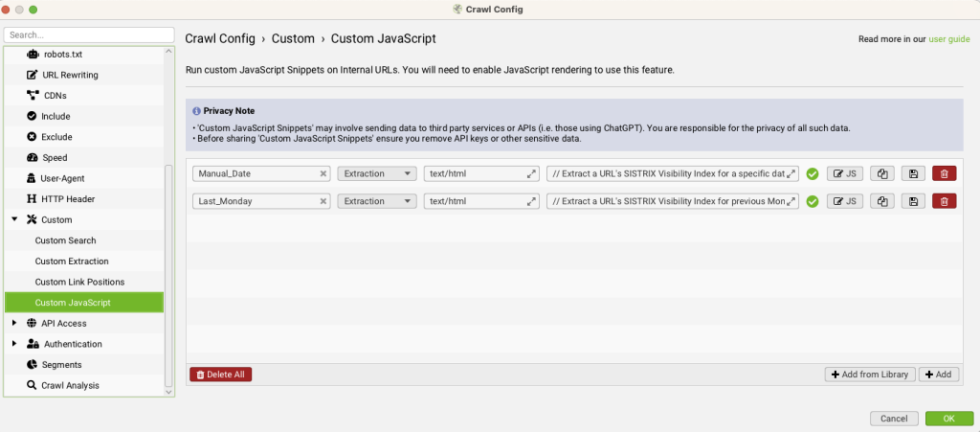The image size is (980, 432).
Task: Click the save icon for Last_Monday snippet
Action: point(913,201)
